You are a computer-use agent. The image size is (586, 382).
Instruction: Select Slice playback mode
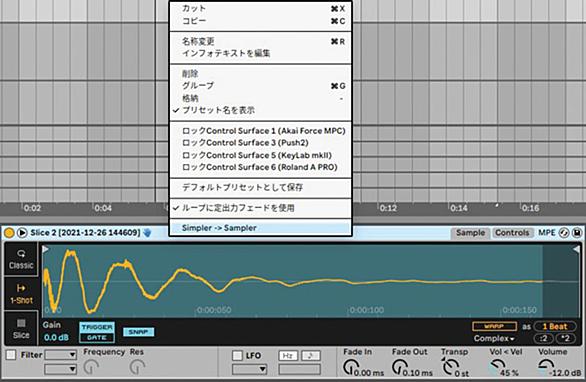tap(21, 329)
